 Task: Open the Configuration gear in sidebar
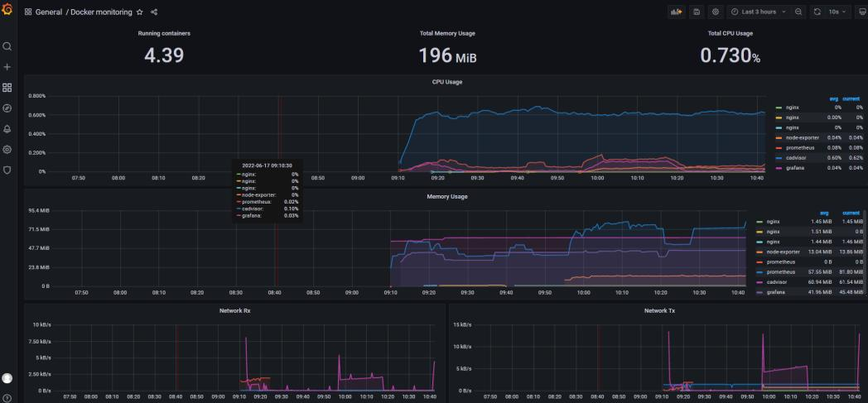(7, 149)
